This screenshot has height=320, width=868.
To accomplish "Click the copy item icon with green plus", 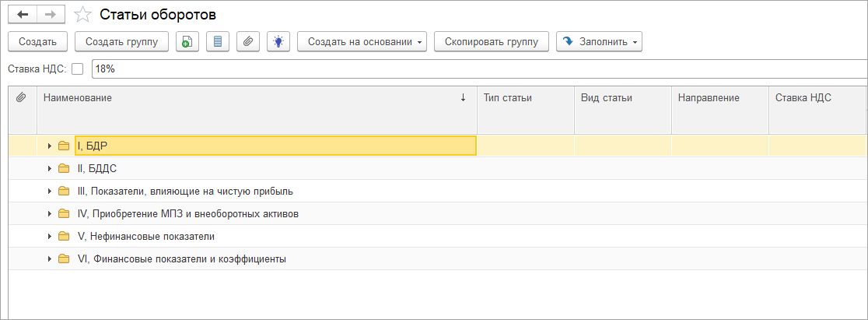I will pyautogui.click(x=187, y=41).
